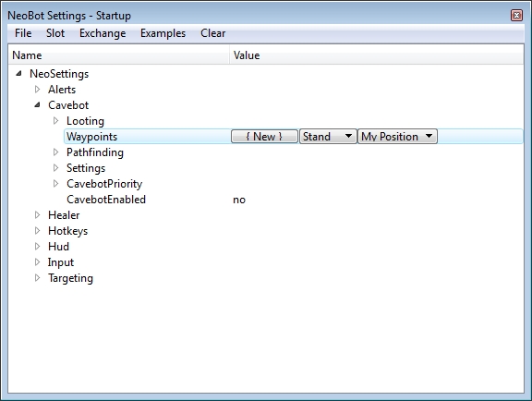Expand the Alerts tree node arrow

pyautogui.click(x=37, y=90)
